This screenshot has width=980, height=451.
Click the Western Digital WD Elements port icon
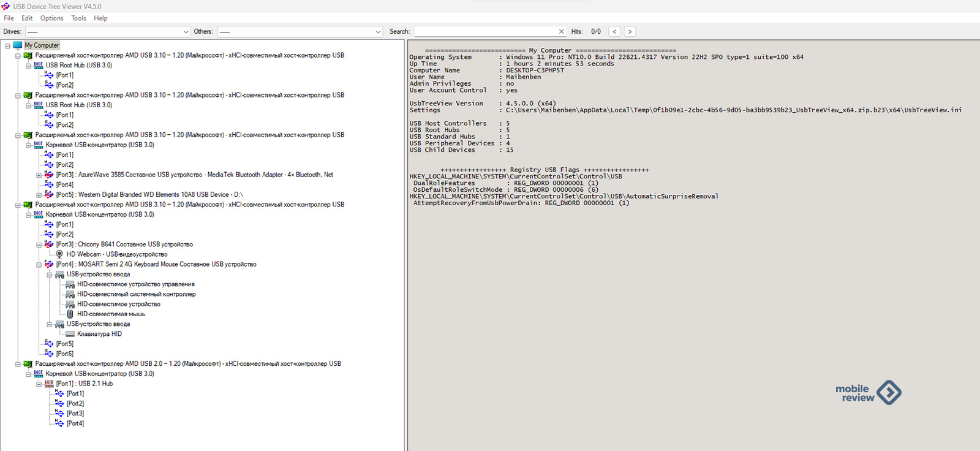pyautogui.click(x=49, y=195)
